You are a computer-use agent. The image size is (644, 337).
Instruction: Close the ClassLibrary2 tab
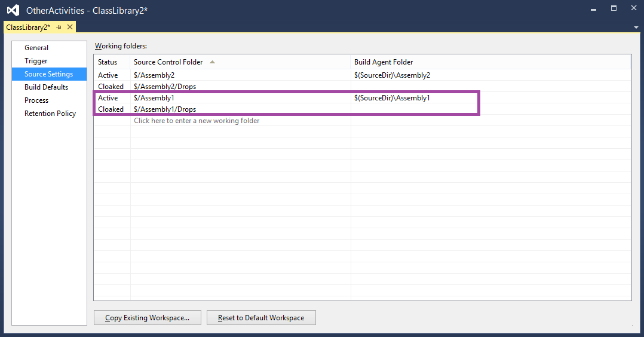[69, 27]
